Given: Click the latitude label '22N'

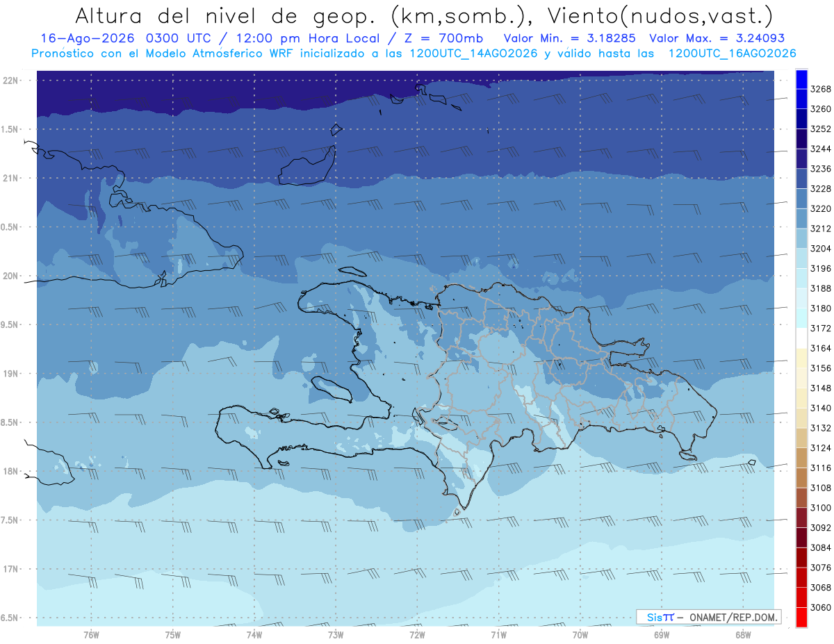Looking at the screenshot, I should 12,81.
